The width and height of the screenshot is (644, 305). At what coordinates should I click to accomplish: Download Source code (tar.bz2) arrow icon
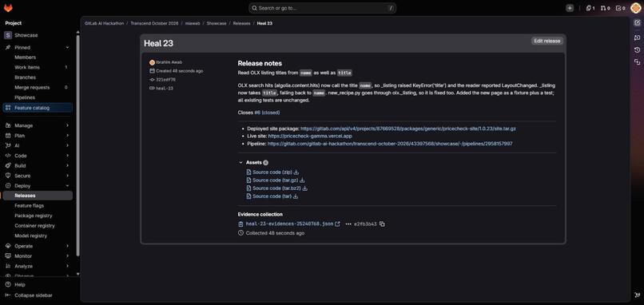click(304, 188)
